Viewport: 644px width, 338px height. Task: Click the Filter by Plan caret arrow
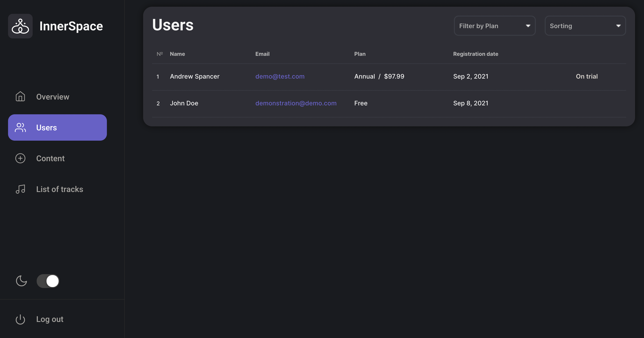(x=528, y=26)
